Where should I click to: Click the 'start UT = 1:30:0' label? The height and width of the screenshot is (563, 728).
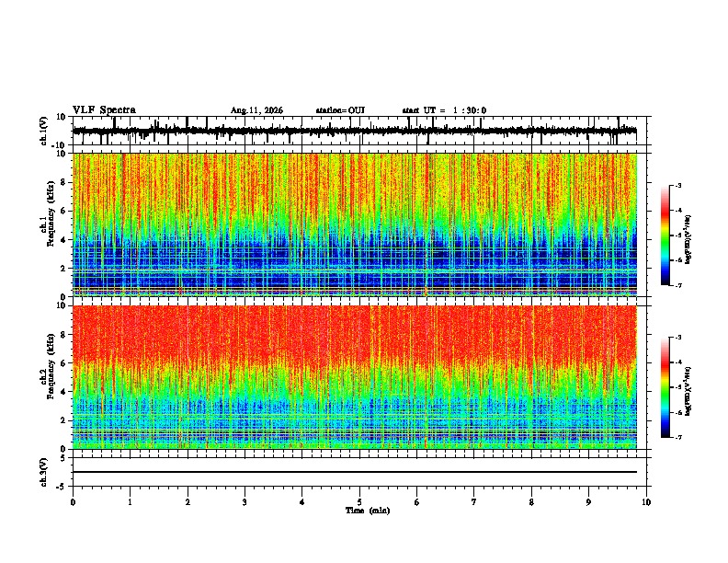(x=444, y=110)
